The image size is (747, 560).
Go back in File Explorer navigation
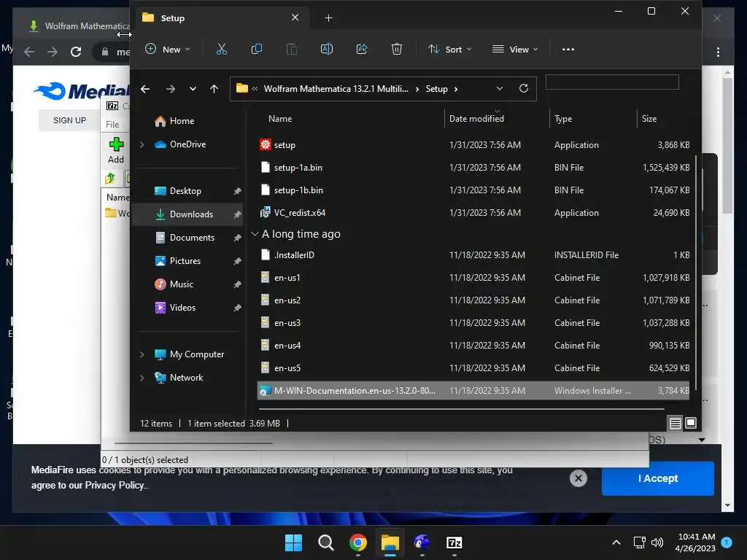[145, 89]
